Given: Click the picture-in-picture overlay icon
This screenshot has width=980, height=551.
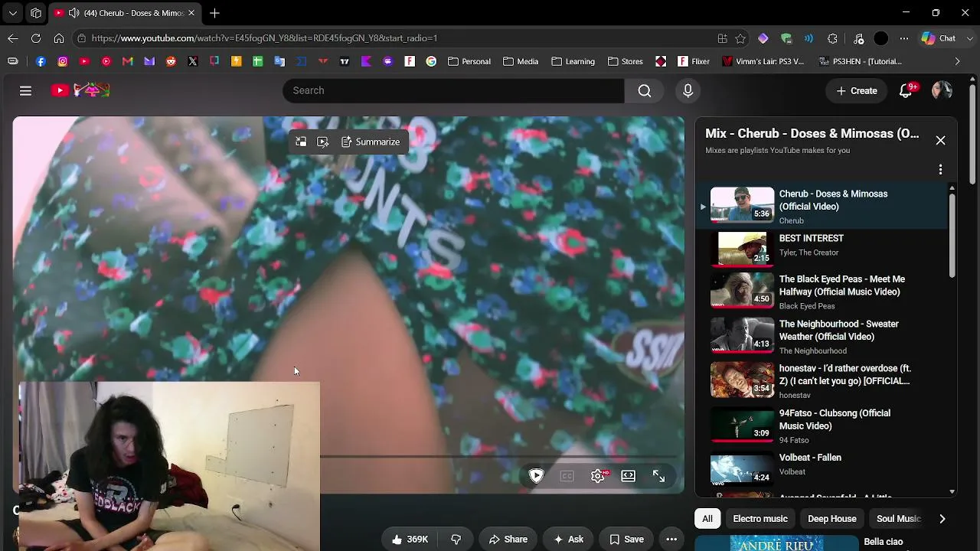Looking at the screenshot, I should pos(301,142).
